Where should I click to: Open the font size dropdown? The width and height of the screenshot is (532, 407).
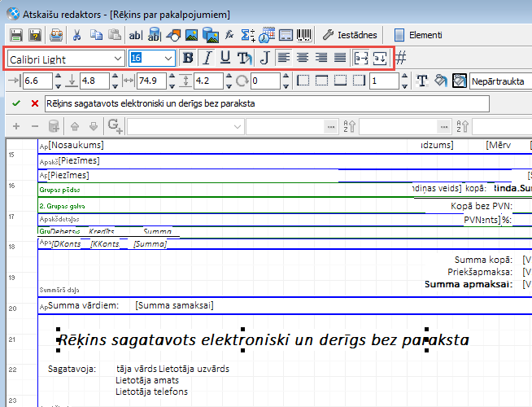[168, 59]
